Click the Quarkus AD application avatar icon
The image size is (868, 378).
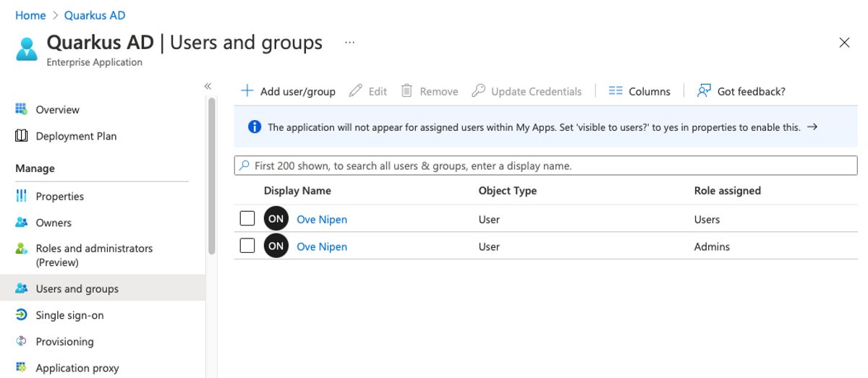coord(27,49)
